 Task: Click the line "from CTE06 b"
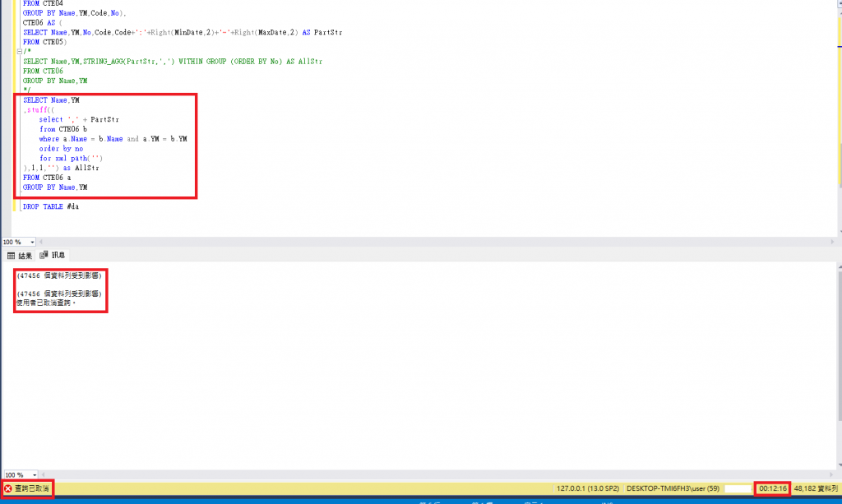[62, 129]
